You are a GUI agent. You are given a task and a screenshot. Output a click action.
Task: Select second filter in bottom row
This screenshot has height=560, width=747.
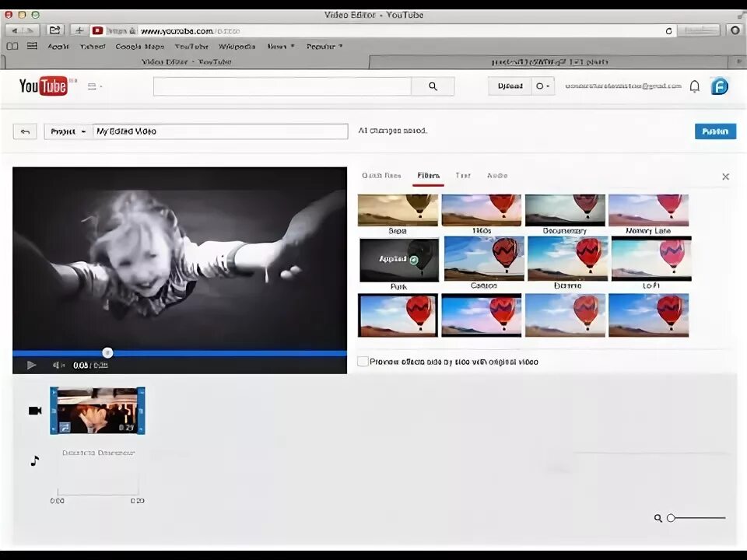[481, 315]
